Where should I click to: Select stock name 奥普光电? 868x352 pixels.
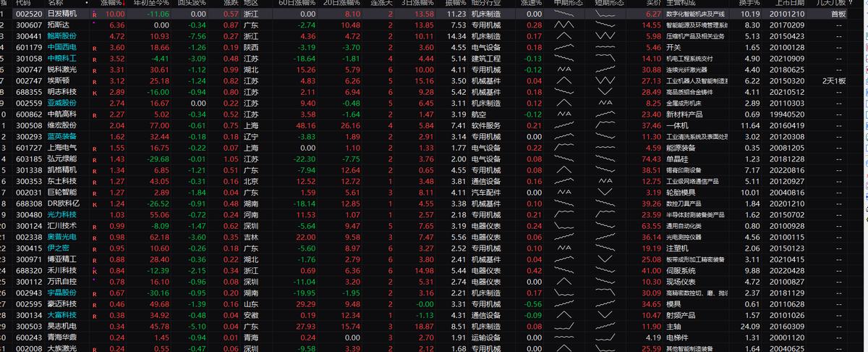click(63, 237)
